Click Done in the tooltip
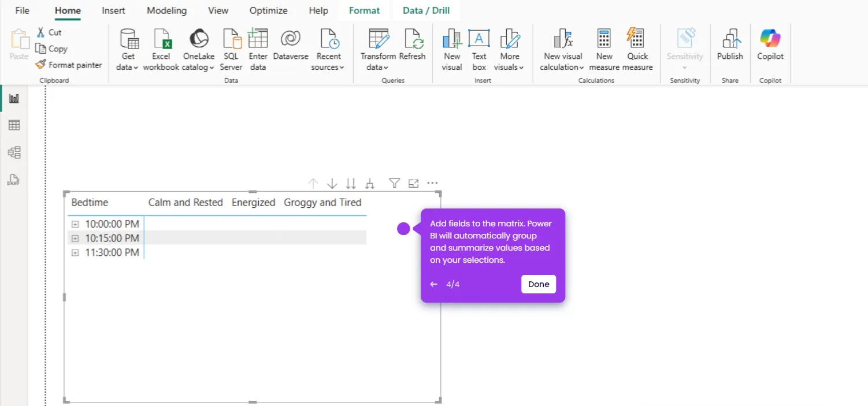This screenshot has width=868, height=406. point(539,284)
